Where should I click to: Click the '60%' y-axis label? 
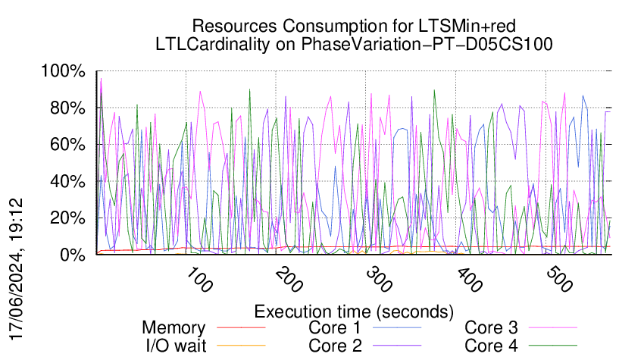tap(67, 145)
